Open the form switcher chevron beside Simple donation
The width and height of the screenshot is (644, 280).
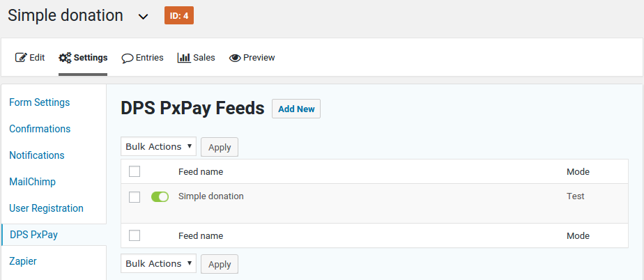point(143,17)
